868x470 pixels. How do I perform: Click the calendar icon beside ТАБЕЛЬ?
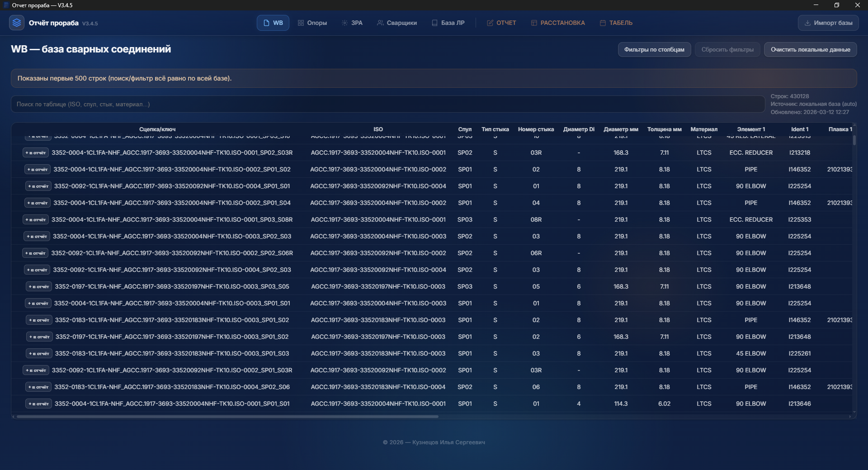pos(603,23)
